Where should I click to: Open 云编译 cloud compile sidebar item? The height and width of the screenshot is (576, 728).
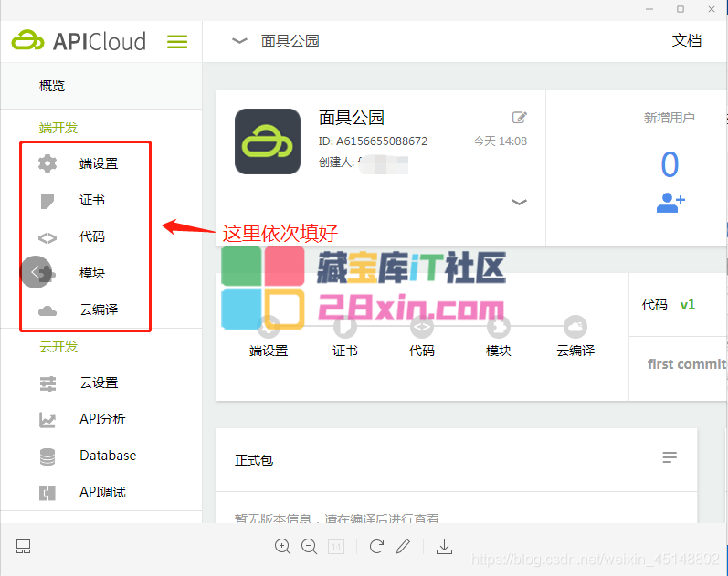98,310
